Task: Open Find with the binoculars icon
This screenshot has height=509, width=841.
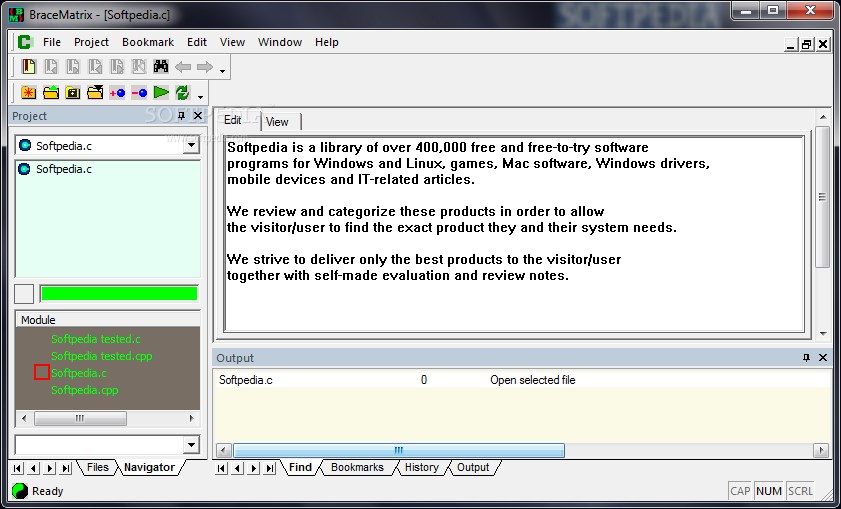Action: (161, 67)
